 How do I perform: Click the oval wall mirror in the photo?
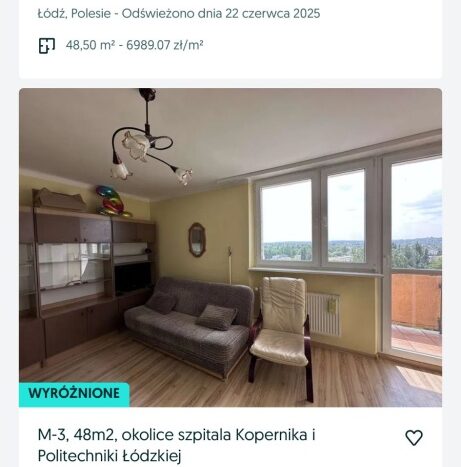[x=197, y=240]
